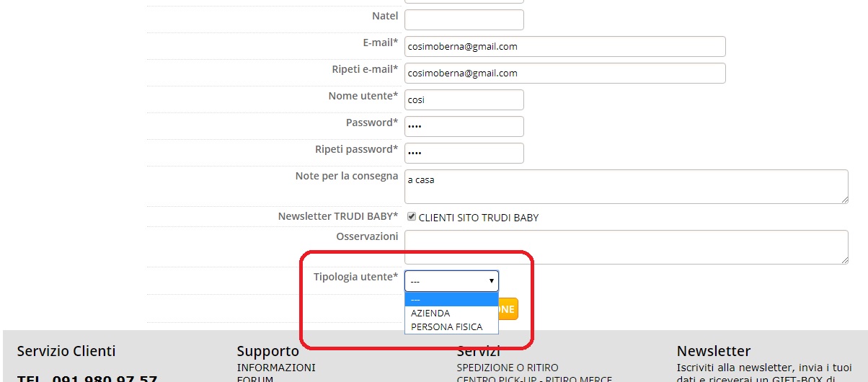The image size is (868, 382).
Task: Focus the Ripeti password field
Action: tap(464, 154)
